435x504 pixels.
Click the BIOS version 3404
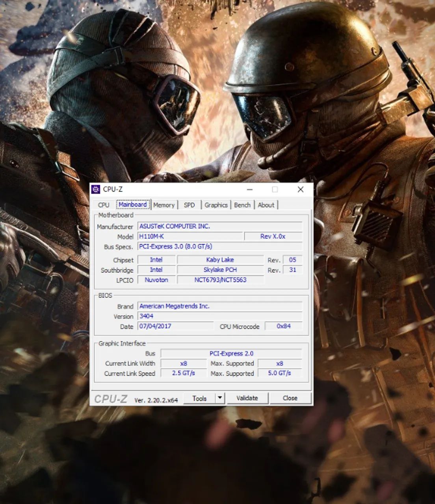(x=220, y=316)
